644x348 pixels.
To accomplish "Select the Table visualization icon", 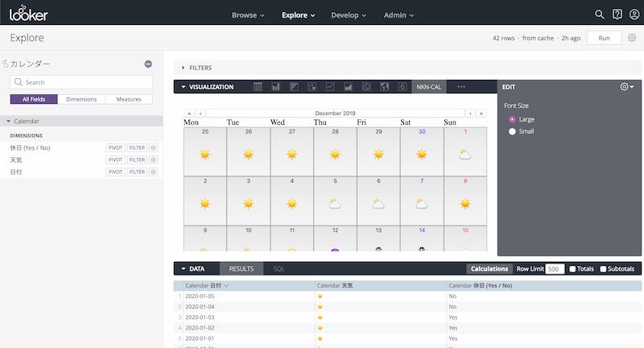I will pyautogui.click(x=258, y=87).
